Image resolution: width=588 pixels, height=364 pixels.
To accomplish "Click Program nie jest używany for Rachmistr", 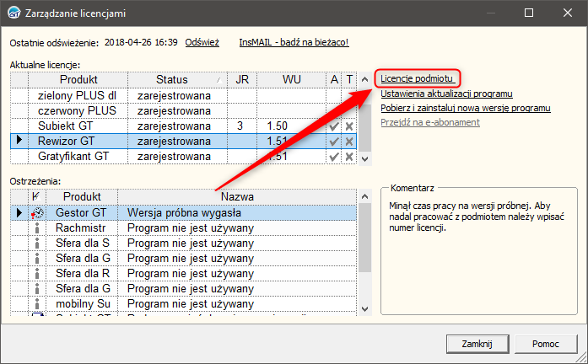I will pyautogui.click(x=191, y=228).
